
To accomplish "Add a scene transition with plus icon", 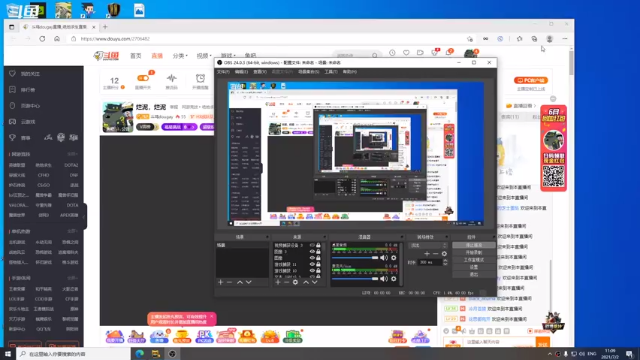I will 427,253.
